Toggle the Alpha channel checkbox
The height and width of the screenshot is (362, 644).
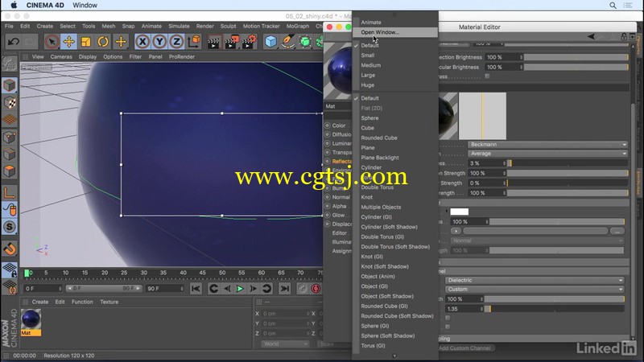click(328, 207)
